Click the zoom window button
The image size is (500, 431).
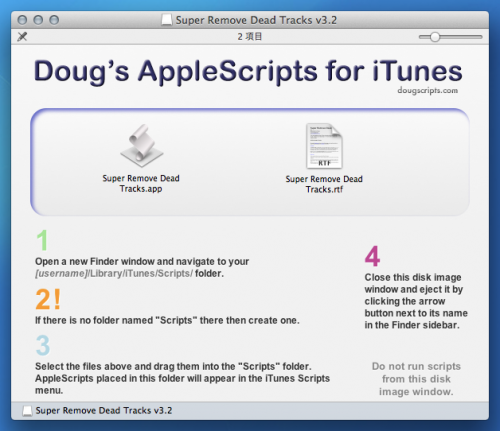(x=54, y=20)
